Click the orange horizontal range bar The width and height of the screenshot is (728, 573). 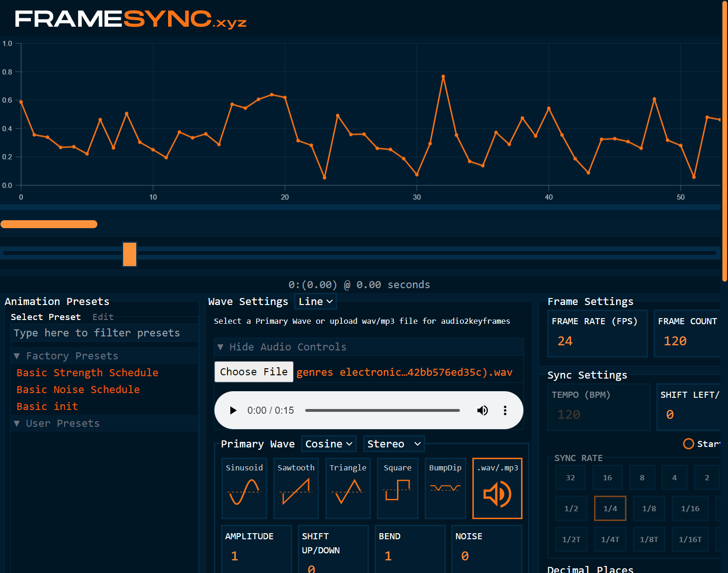tap(49, 224)
